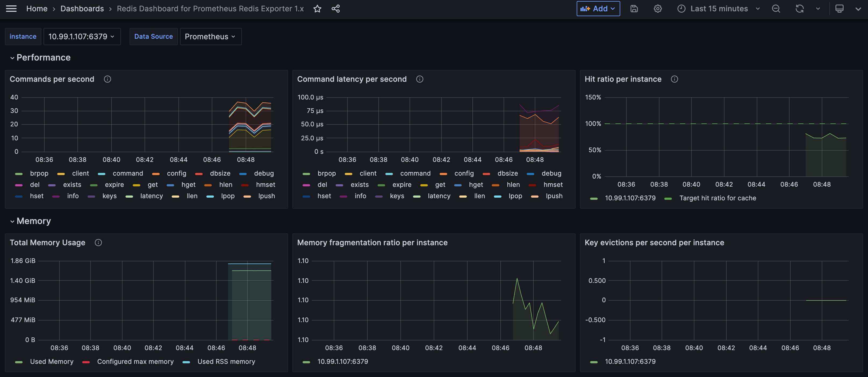The image size is (868, 377).
Task: Toggle Used RSS memory series label
Action: pyautogui.click(x=227, y=362)
